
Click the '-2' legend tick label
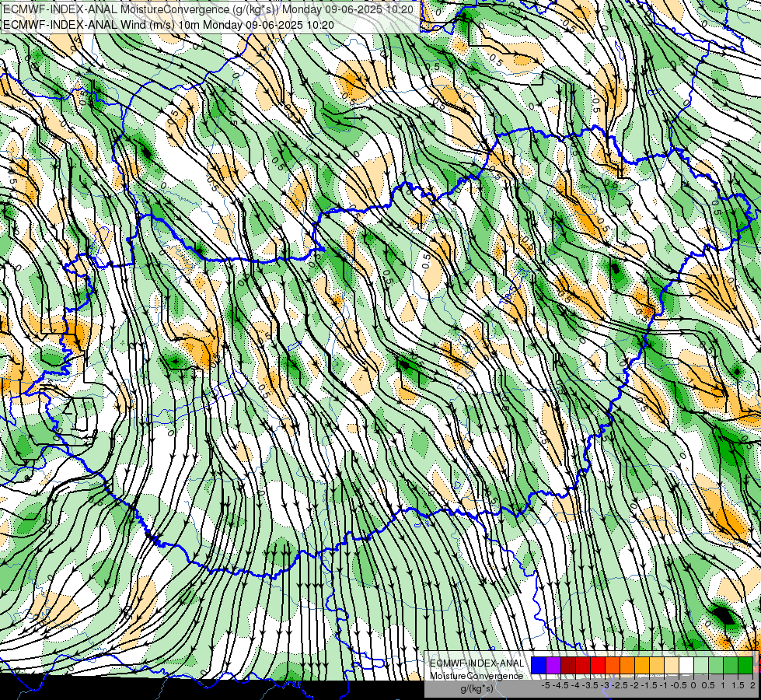point(634,685)
